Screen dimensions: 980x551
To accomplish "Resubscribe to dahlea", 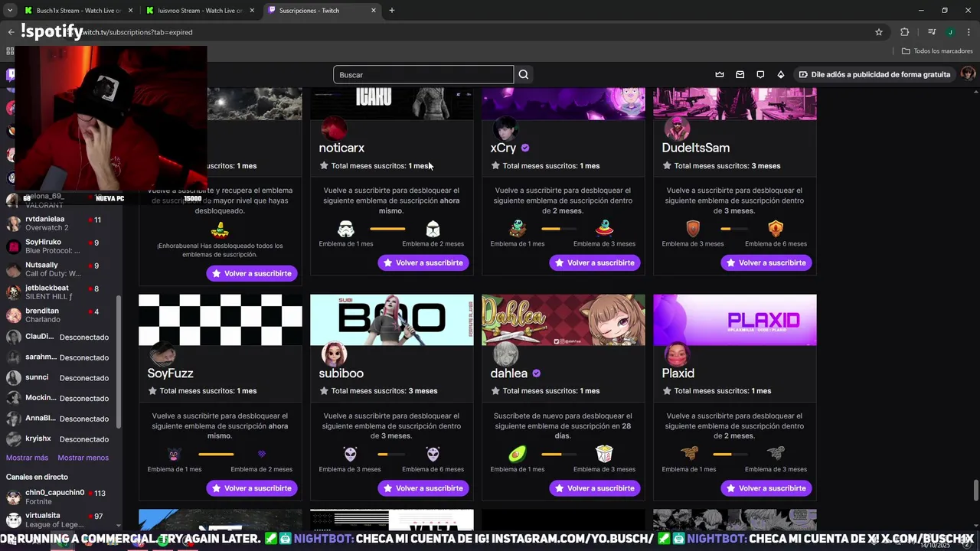I will [x=594, y=488].
